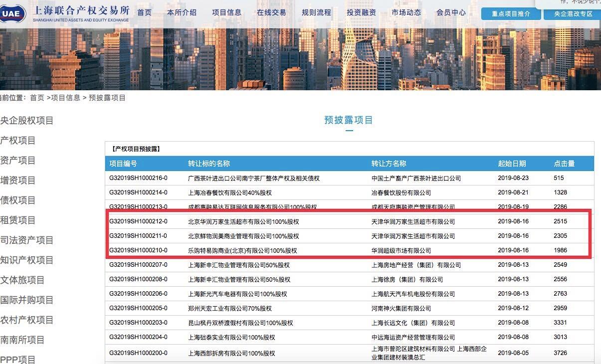Click transferor 河南神火集团有限公司
The height and width of the screenshot is (364, 601).
point(401,308)
